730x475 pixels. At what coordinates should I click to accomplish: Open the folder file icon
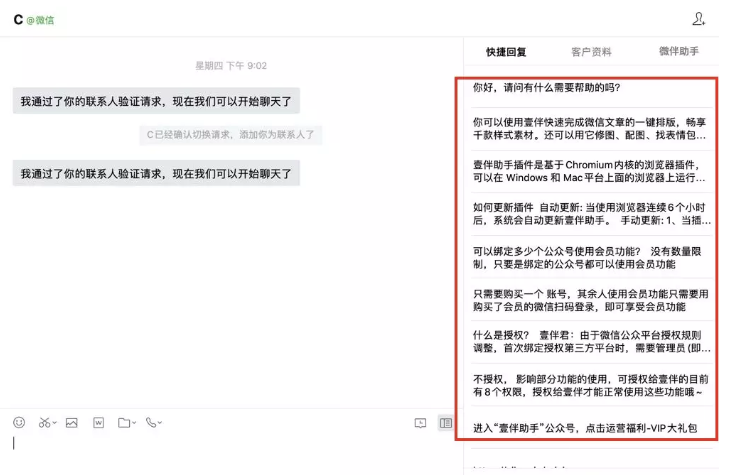pos(124,422)
